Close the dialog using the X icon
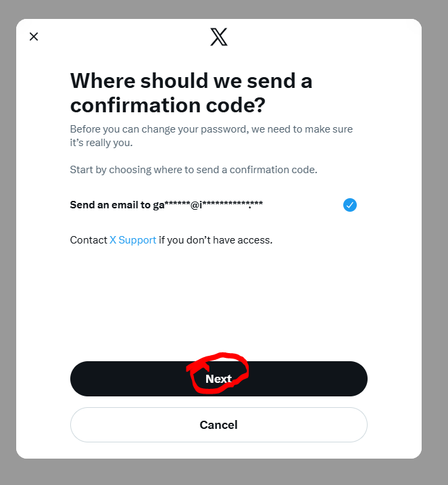Screen dimensions: 448x485 point(34,37)
